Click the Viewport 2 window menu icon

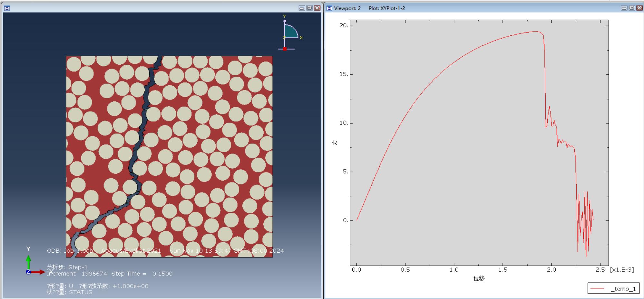pos(329,8)
